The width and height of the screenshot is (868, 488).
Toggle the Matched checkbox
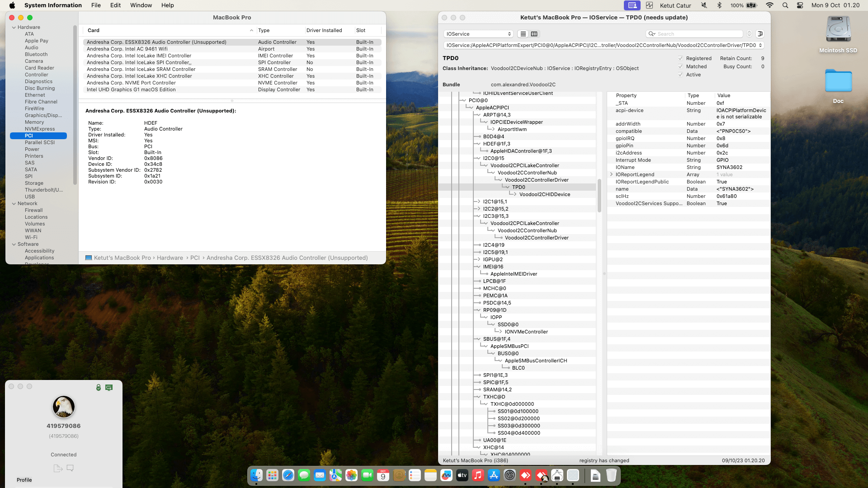pyautogui.click(x=680, y=66)
